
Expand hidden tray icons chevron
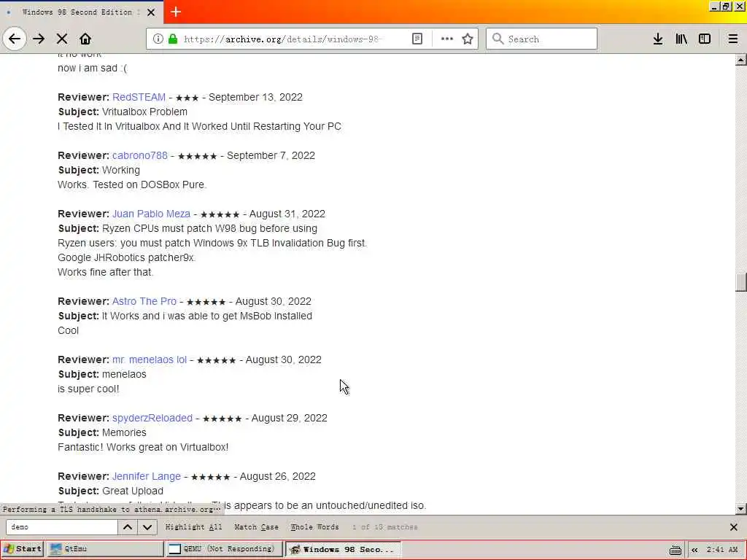[694, 550]
